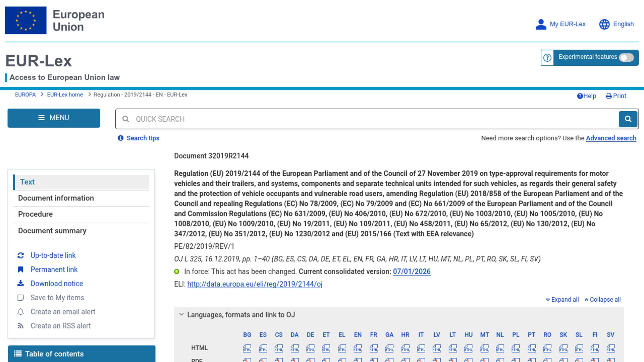The image size is (644, 362).
Task: Click the blue search submit magnifier button
Action: (628, 119)
